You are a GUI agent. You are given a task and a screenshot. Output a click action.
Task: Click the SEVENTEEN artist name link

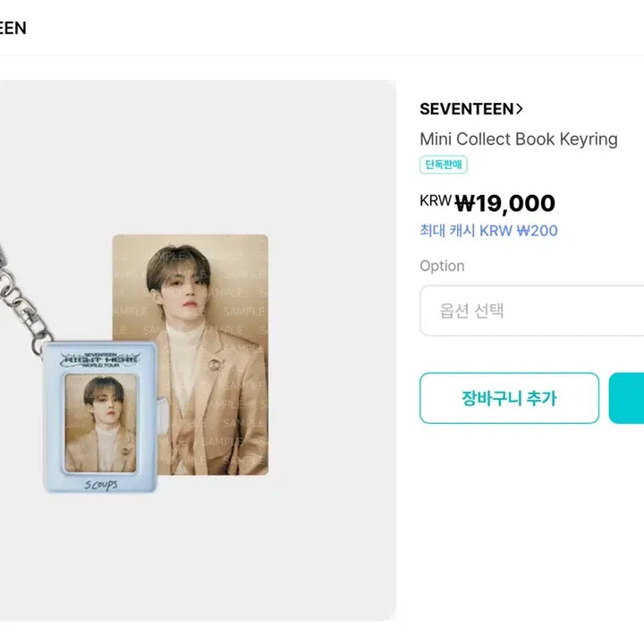click(x=466, y=109)
